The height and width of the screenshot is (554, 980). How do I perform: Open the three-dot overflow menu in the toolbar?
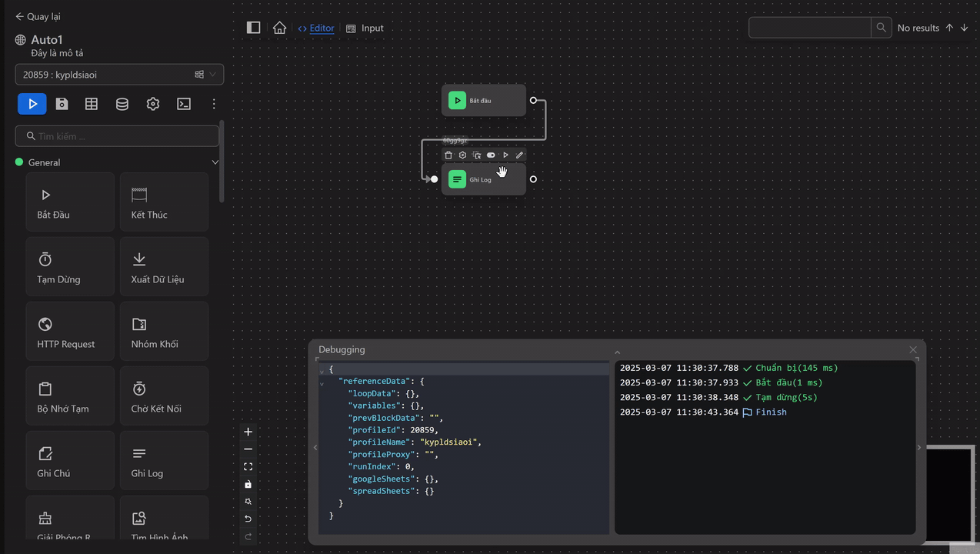click(x=214, y=103)
